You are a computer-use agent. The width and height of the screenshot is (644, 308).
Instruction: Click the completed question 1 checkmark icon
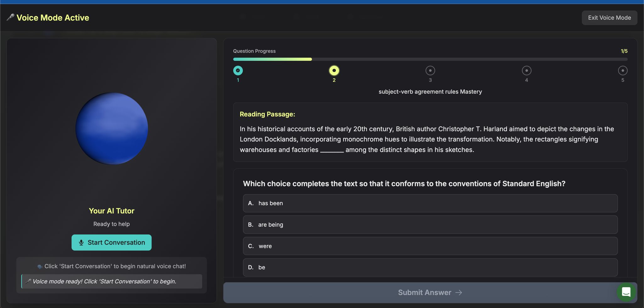tap(238, 71)
